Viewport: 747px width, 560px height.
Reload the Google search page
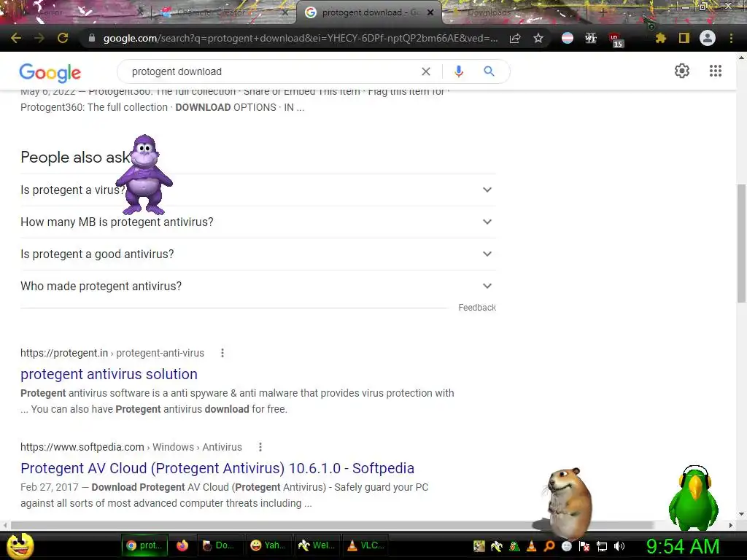click(63, 38)
